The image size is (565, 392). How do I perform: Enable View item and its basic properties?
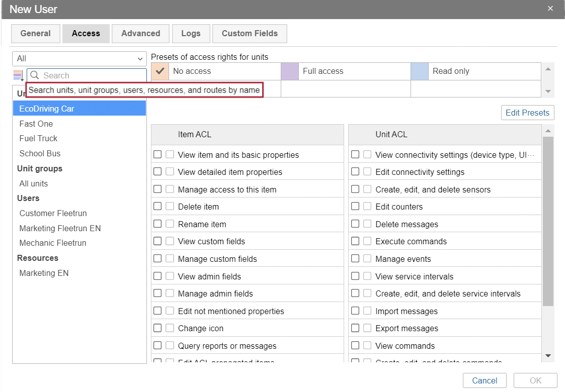157,155
